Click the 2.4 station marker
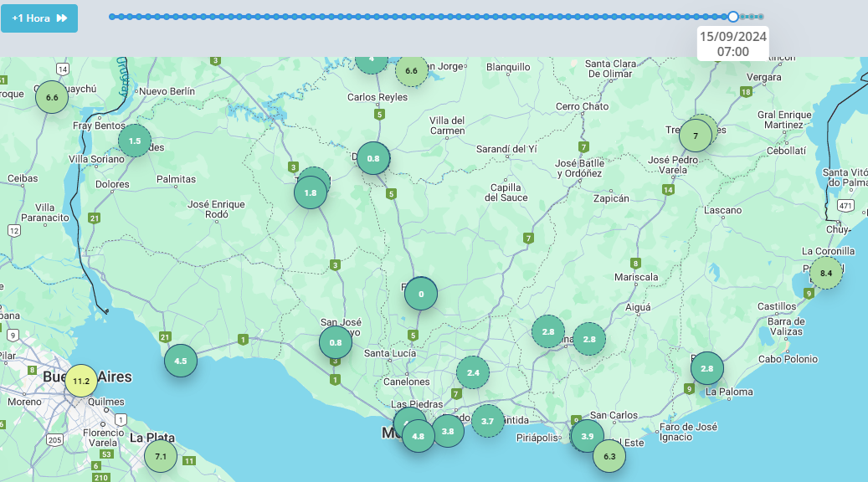This screenshot has width=868, height=482. (473, 372)
